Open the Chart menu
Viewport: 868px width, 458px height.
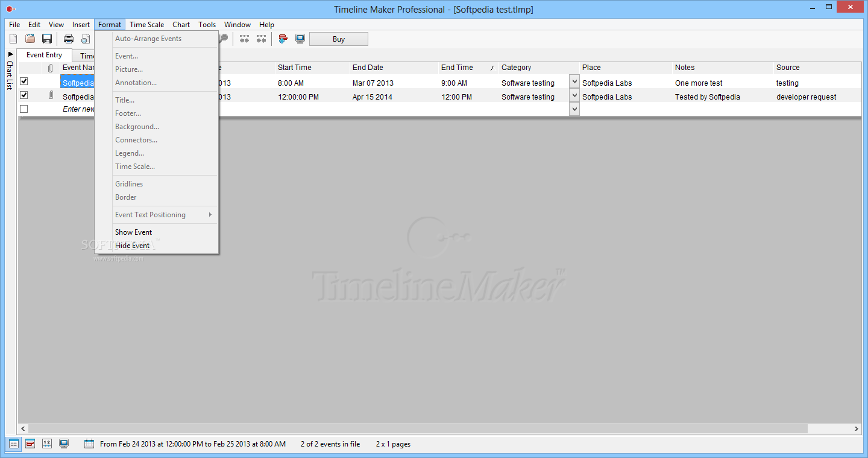click(181, 25)
